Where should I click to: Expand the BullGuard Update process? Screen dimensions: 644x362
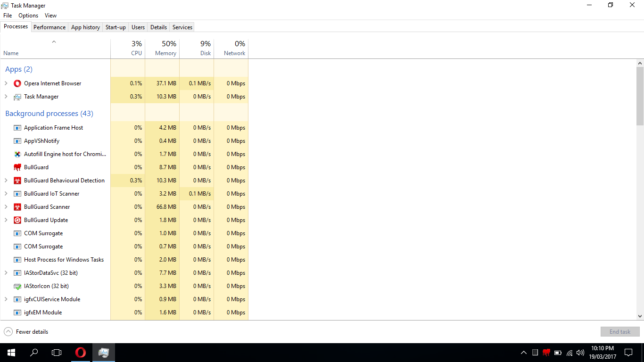[x=6, y=220]
